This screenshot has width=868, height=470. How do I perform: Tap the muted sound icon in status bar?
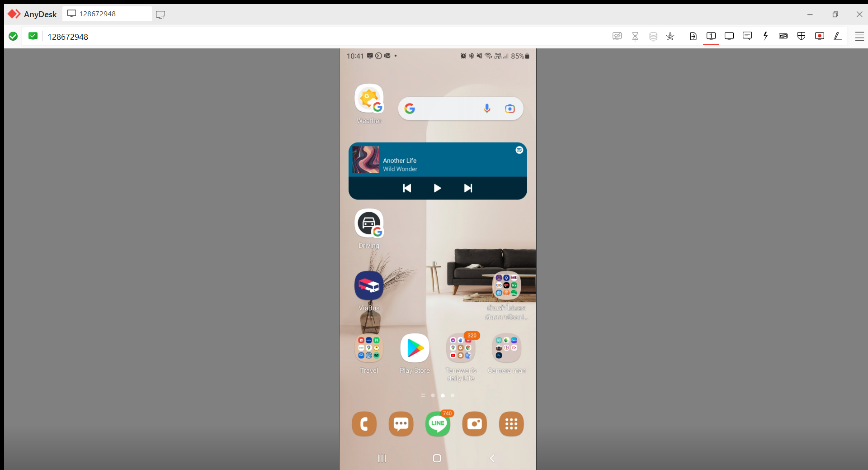point(480,56)
